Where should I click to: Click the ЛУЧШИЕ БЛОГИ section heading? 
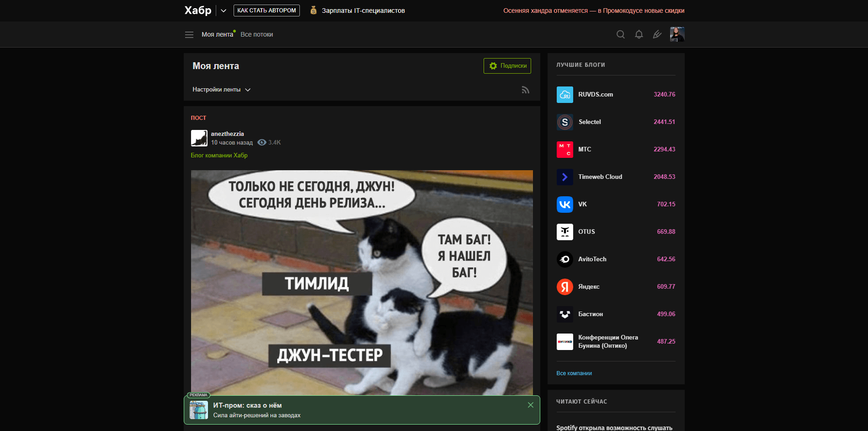click(580, 65)
